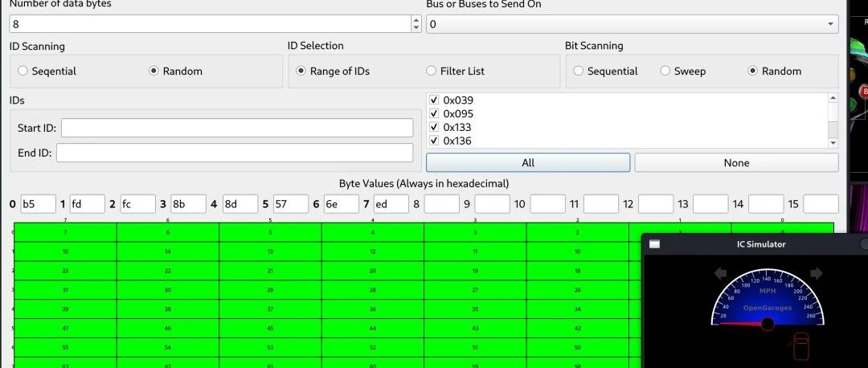Uncheck the 0x039 ID checkbox
The height and width of the screenshot is (368, 868).
434,100
